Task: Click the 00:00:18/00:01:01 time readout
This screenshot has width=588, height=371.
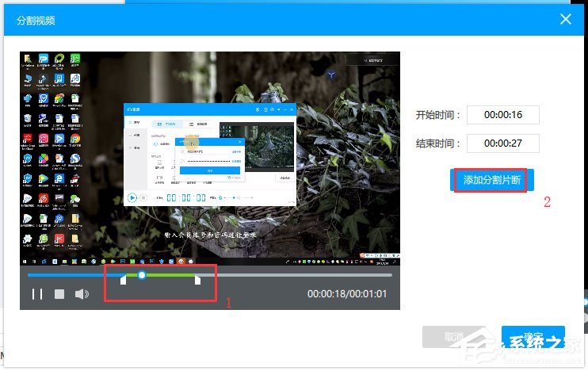Action: [x=347, y=294]
